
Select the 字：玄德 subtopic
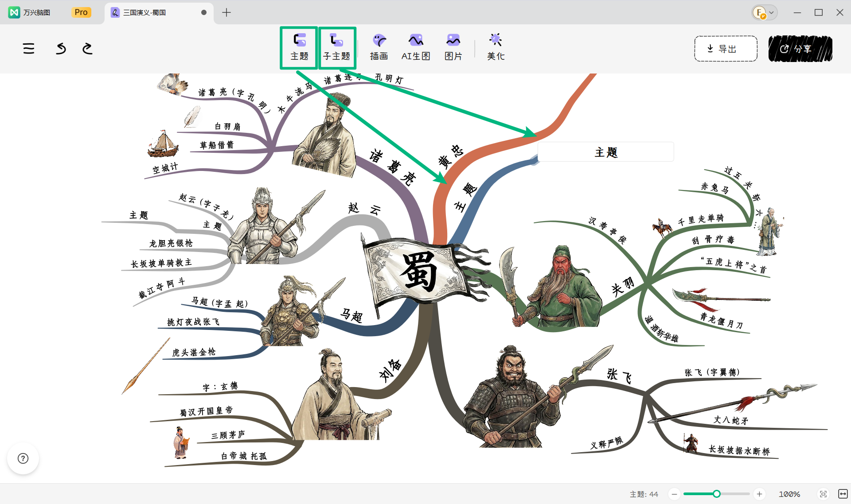pyautogui.click(x=220, y=387)
